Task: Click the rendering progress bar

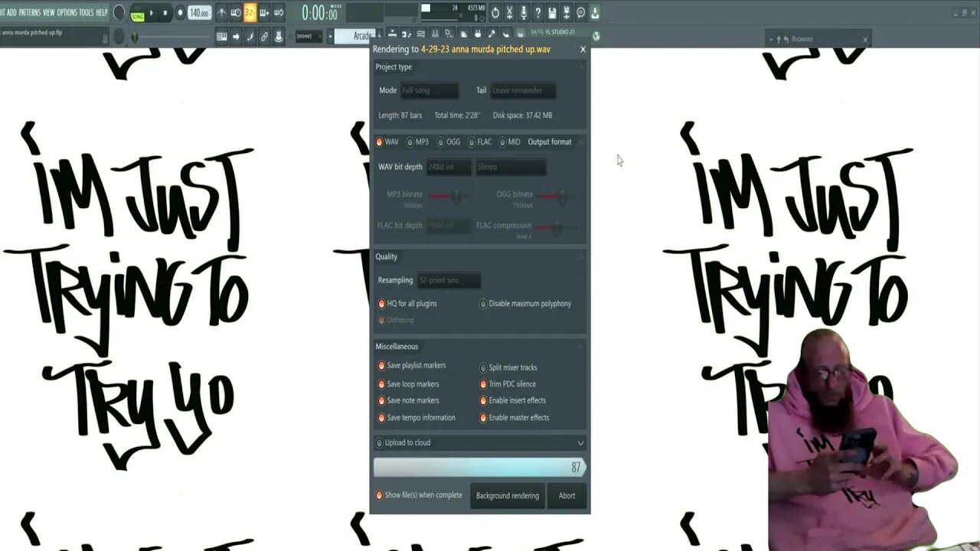Action: pyautogui.click(x=479, y=467)
